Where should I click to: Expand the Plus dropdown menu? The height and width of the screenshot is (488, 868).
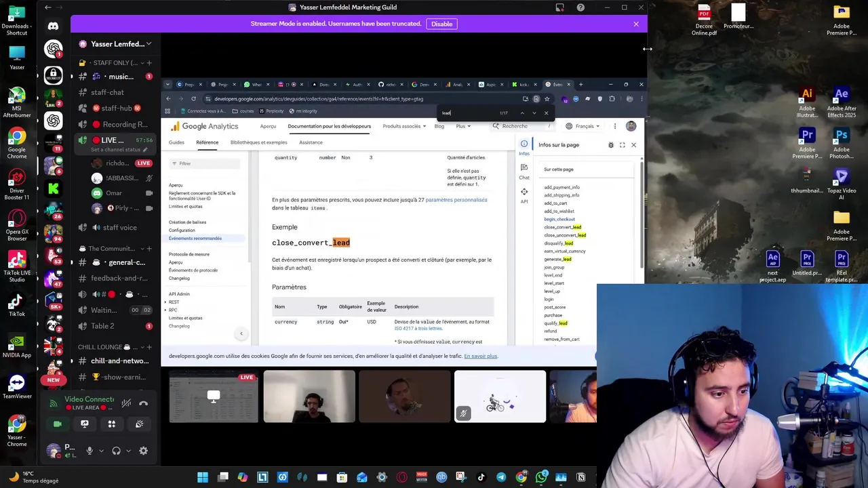[463, 126]
